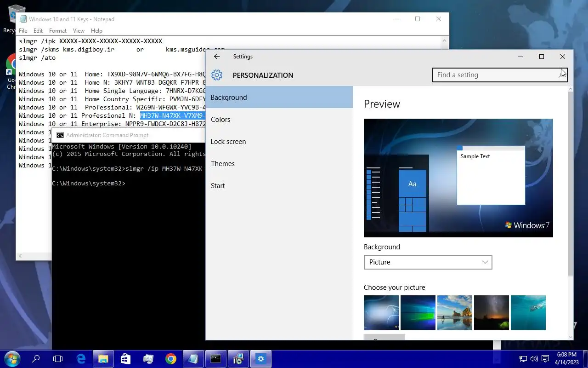588x368 pixels.
Task: Click the Preview heading in Settings
Action: [x=382, y=104]
